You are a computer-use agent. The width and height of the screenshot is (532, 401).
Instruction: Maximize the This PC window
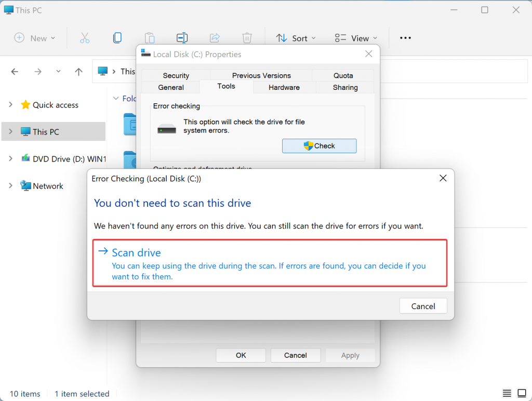point(485,10)
